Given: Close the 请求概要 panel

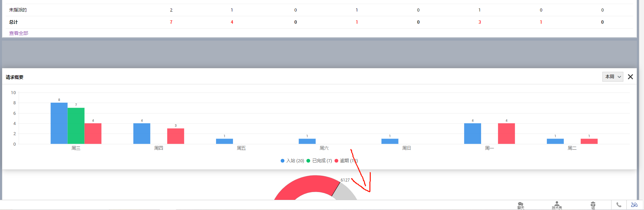Looking at the screenshot, I should pyautogui.click(x=630, y=77).
